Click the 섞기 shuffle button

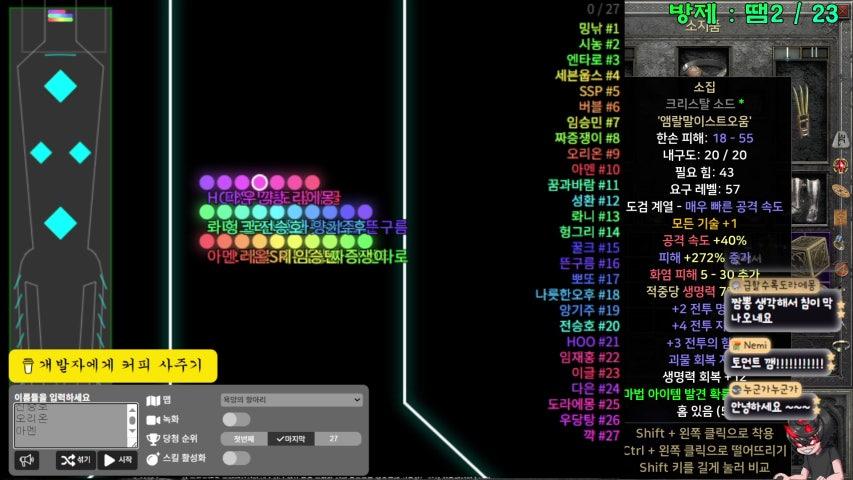click(76, 460)
